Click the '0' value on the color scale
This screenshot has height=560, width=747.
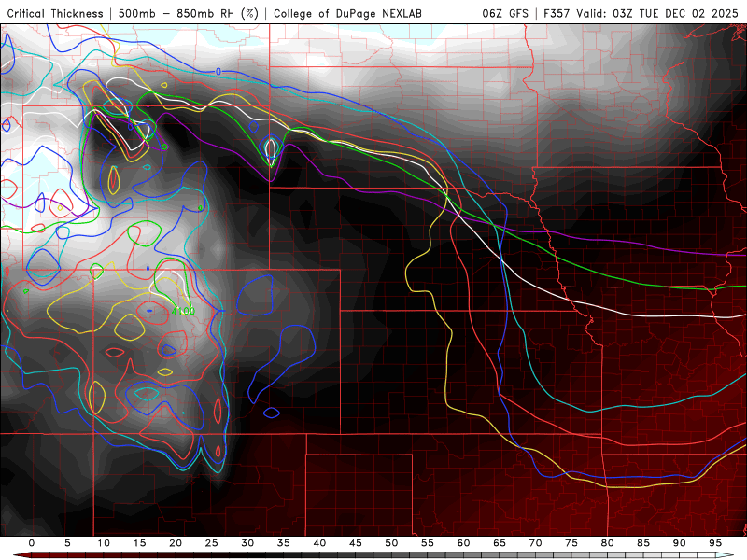[32, 543]
